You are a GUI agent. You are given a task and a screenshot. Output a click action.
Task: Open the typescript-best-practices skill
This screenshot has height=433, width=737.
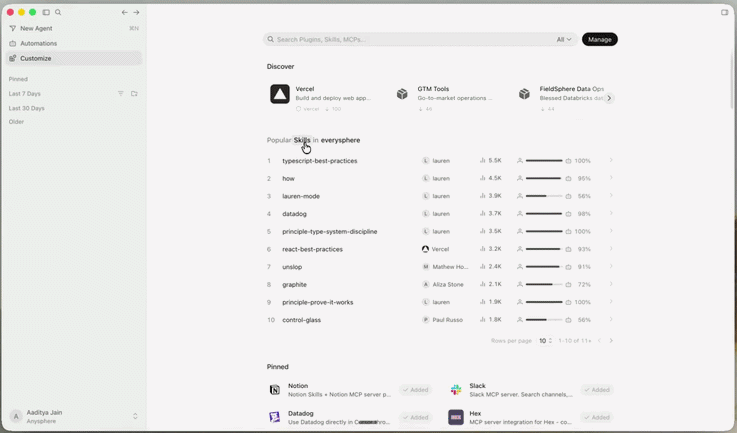point(320,161)
